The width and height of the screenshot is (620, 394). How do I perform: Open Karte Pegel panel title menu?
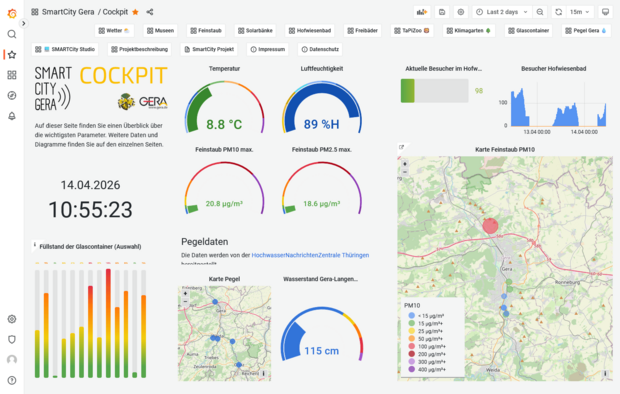[224, 279]
